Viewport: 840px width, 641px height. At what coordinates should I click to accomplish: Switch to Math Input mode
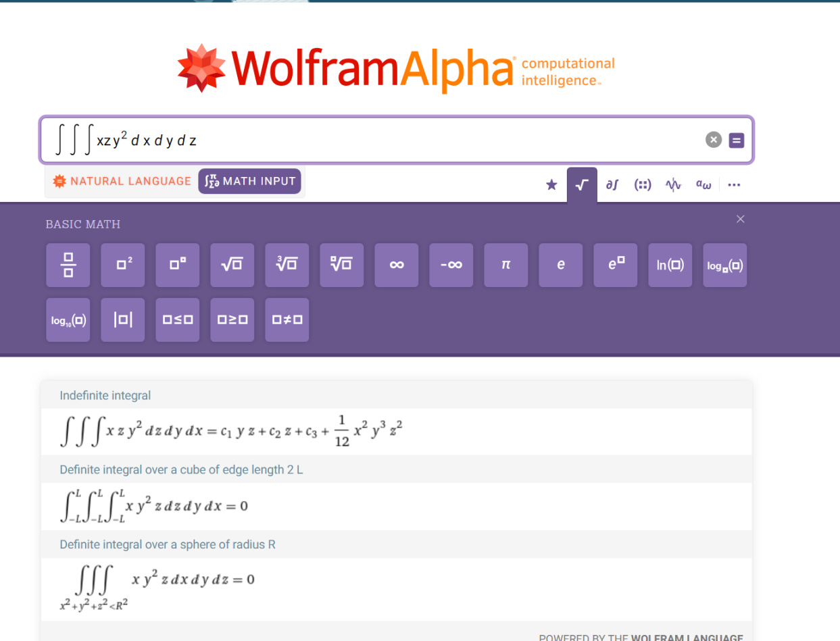pyautogui.click(x=249, y=181)
